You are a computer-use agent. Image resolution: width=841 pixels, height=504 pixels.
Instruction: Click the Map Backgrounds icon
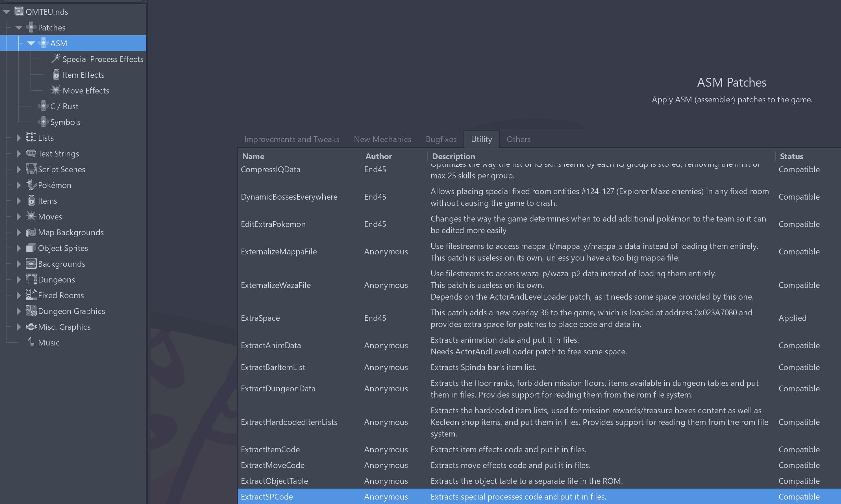pyautogui.click(x=31, y=232)
